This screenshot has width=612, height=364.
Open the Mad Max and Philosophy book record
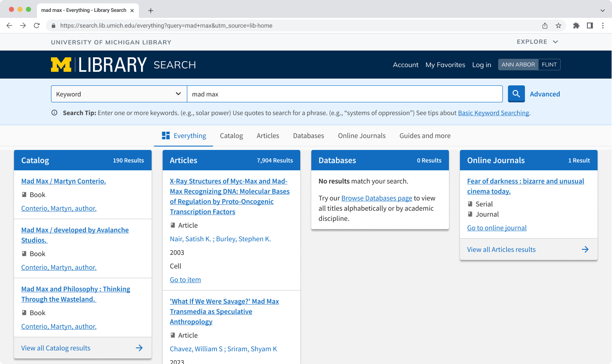tap(76, 294)
